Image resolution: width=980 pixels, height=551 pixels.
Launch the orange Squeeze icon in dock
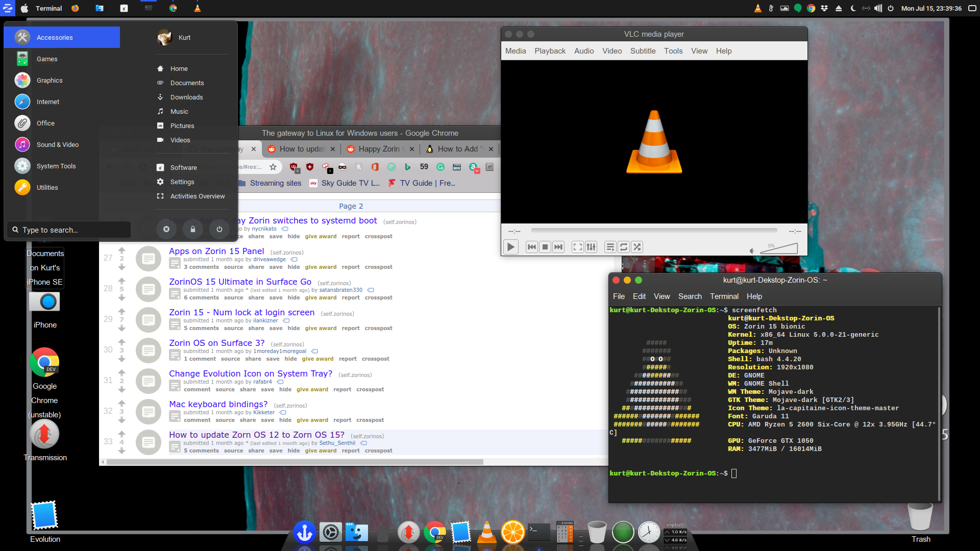pos(512,533)
